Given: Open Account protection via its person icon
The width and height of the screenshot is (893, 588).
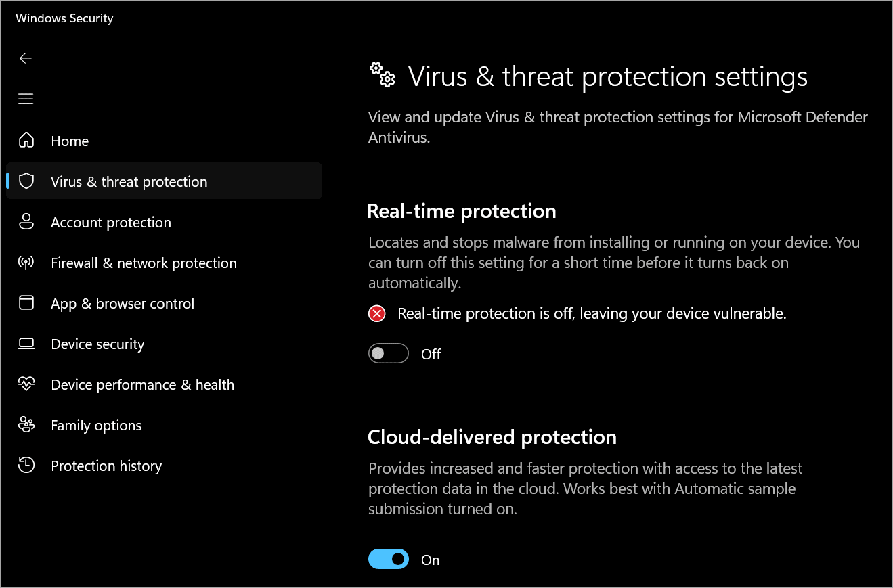Looking at the screenshot, I should (26, 222).
